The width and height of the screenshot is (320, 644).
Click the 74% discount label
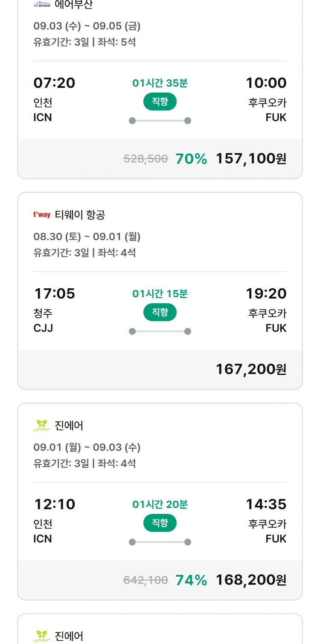coord(191,580)
